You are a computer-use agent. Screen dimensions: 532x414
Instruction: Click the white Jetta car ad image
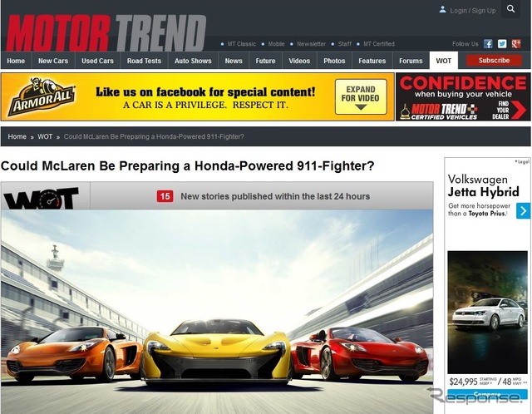coord(488,313)
